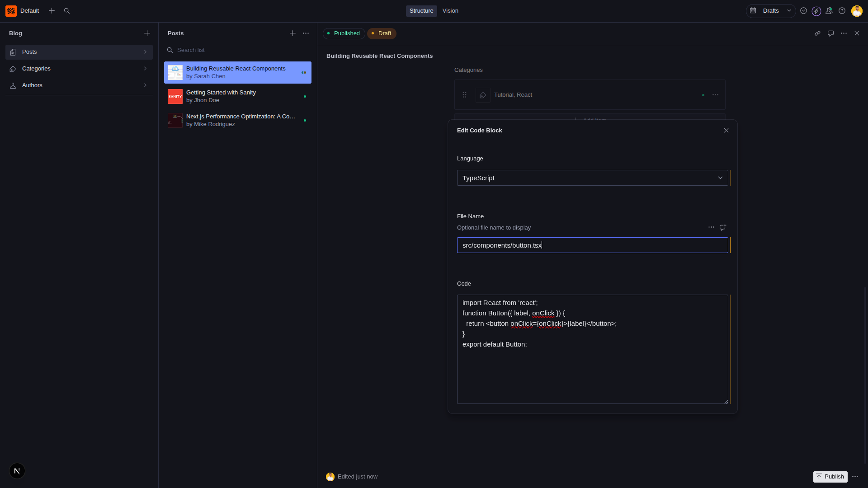Expand the Drafts perspective selector
The image size is (868, 488).
coord(789,10)
